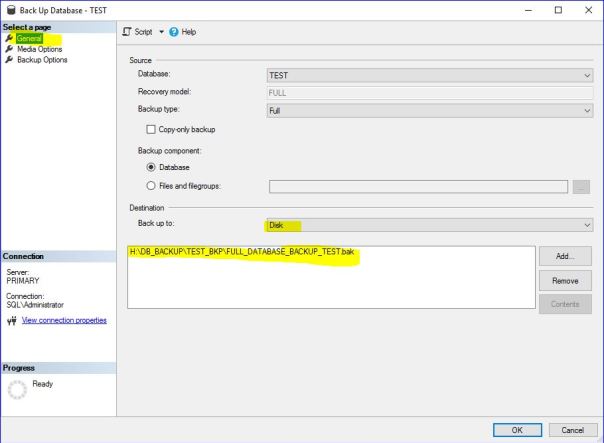
Task: Click the Backup Options wrench icon
Action: click(9, 60)
